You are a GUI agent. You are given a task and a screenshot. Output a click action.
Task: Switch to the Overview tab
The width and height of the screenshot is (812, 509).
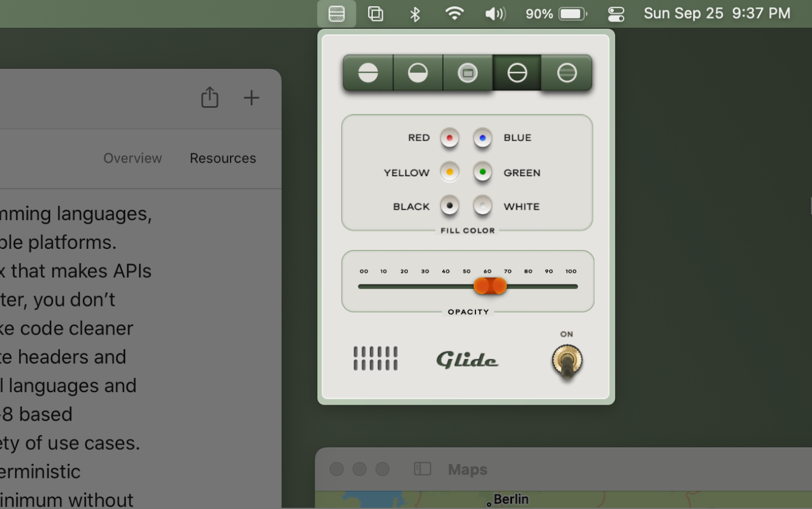pyautogui.click(x=133, y=158)
